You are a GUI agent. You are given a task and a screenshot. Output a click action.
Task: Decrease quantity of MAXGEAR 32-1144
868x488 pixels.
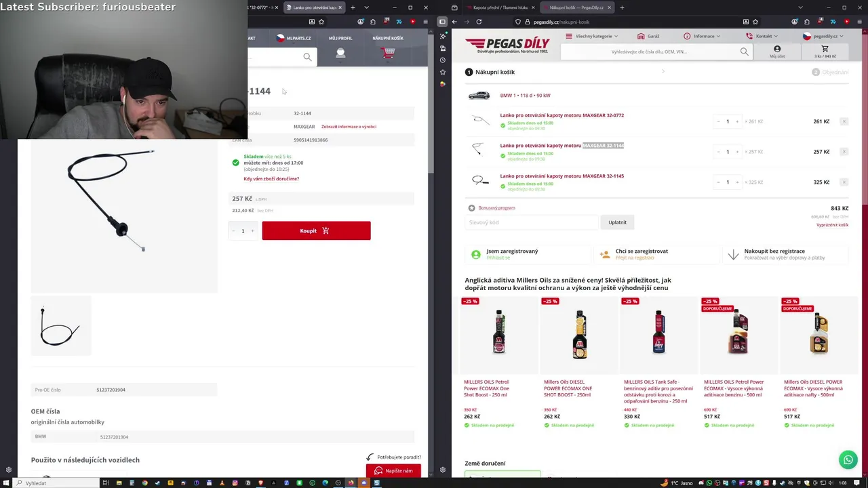(x=718, y=152)
